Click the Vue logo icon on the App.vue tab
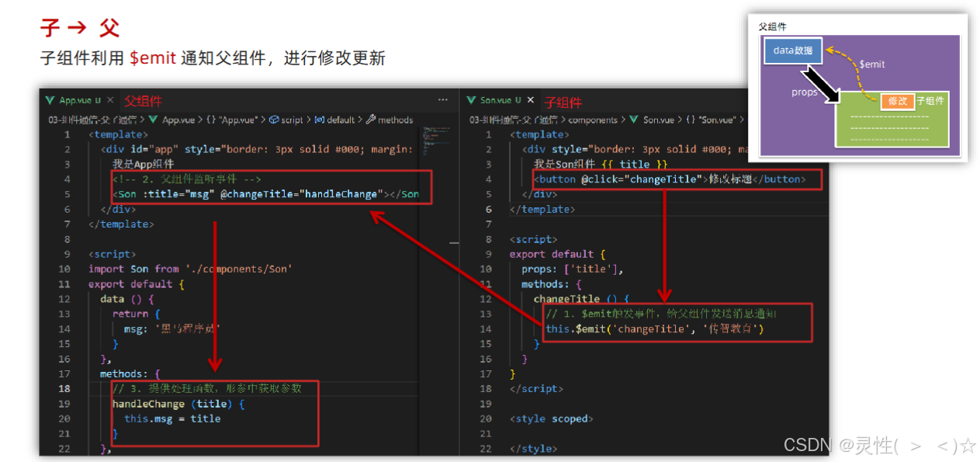980x462 pixels. point(50,101)
